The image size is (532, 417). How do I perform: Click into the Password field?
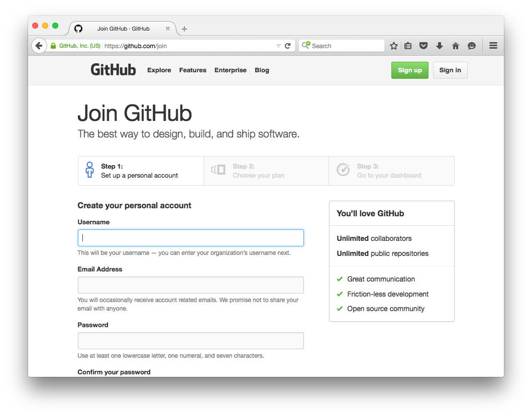[191, 341]
